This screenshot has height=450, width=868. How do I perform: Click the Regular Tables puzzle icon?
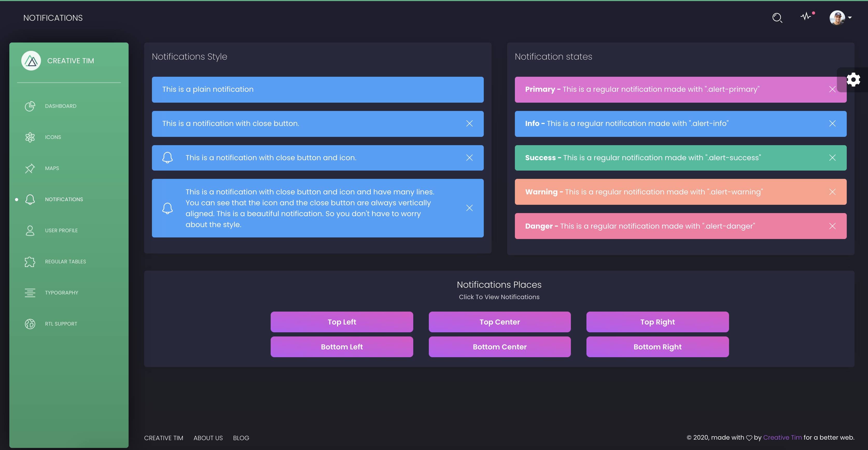click(x=30, y=262)
